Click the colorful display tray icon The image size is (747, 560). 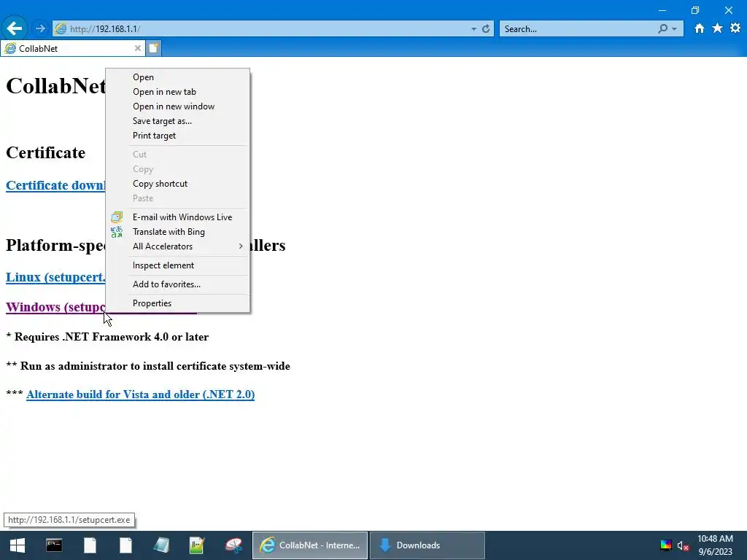(x=666, y=545)
